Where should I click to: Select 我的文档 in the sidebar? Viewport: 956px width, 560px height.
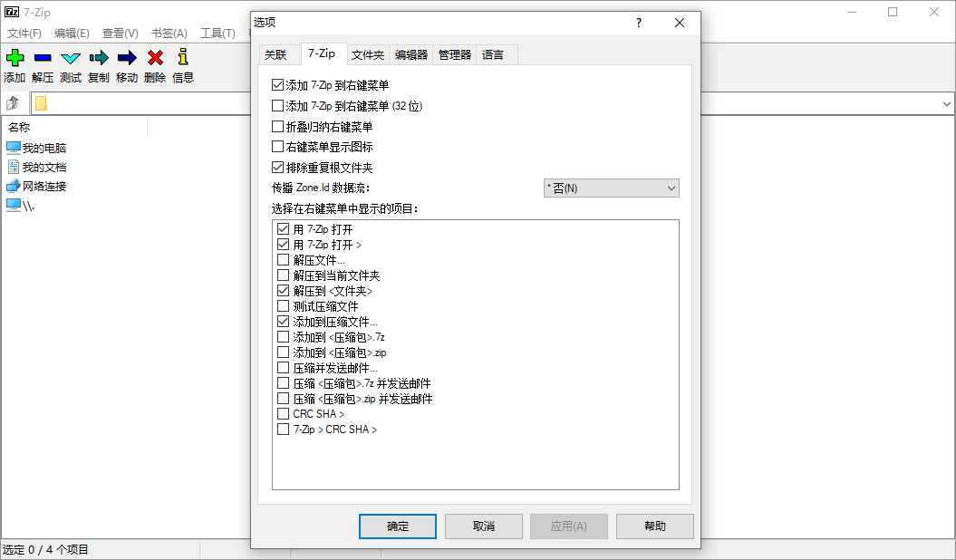pyautogui.click(x=41, y=167)
